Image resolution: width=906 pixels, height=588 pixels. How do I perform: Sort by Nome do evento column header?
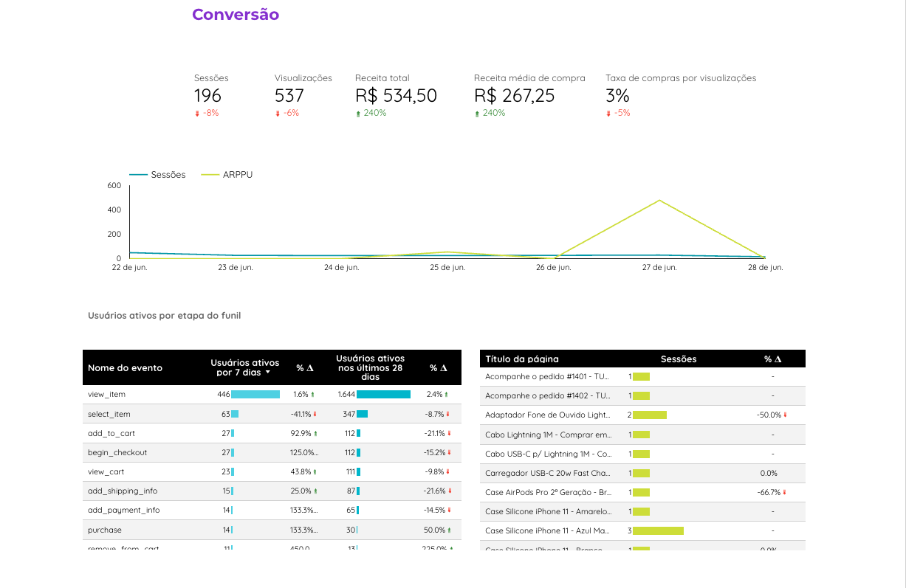pos(125,367)
